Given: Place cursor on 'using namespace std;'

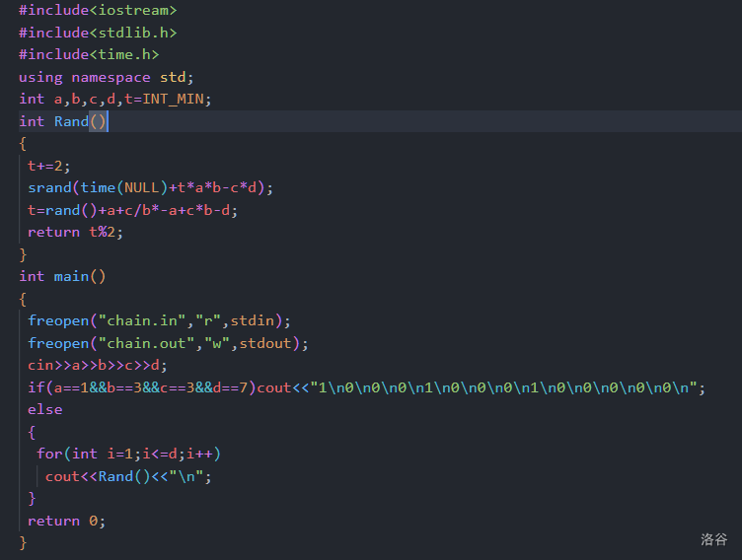Looking at the screenshot, I should (x=107, y=77).
